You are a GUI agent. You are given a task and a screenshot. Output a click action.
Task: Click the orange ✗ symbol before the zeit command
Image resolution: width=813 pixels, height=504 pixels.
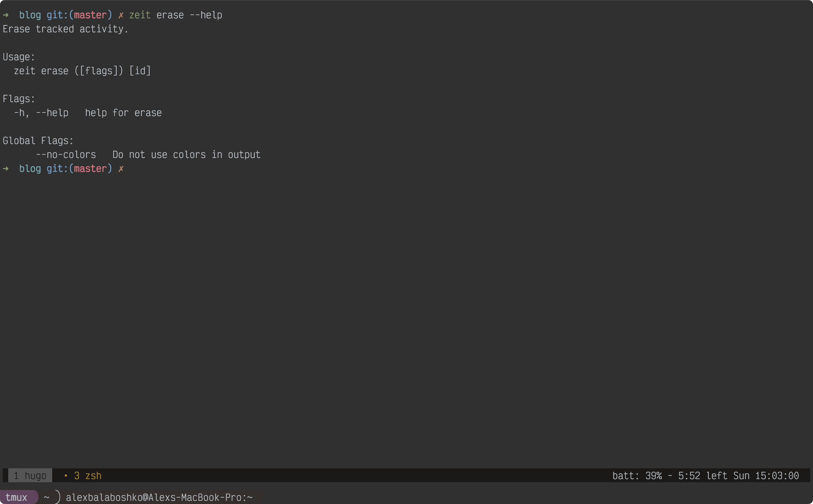121,15
